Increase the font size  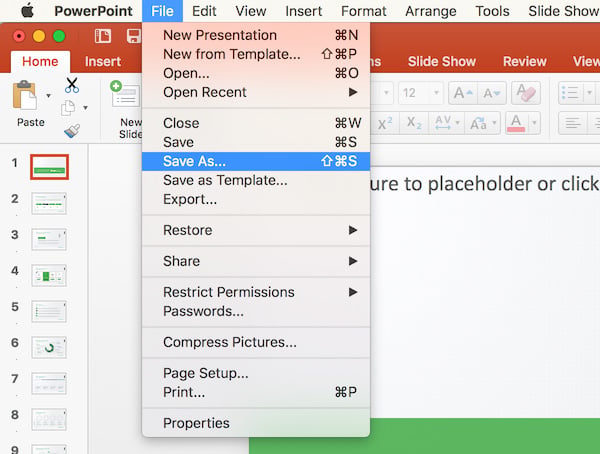pos(463,93)
